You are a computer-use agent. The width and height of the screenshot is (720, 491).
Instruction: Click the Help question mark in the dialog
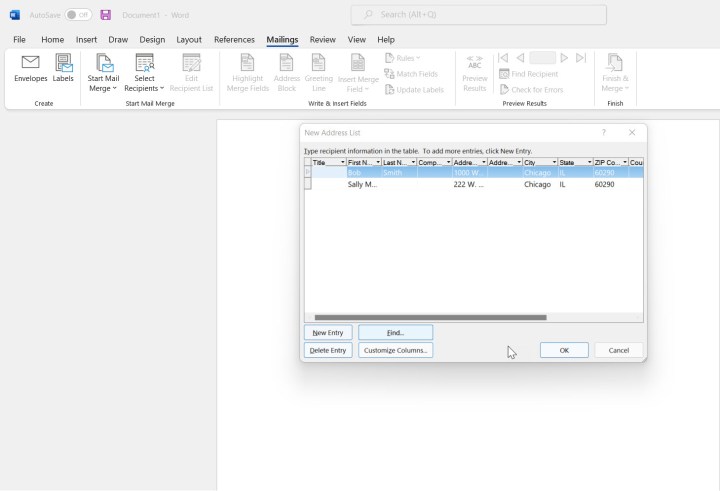603,132
